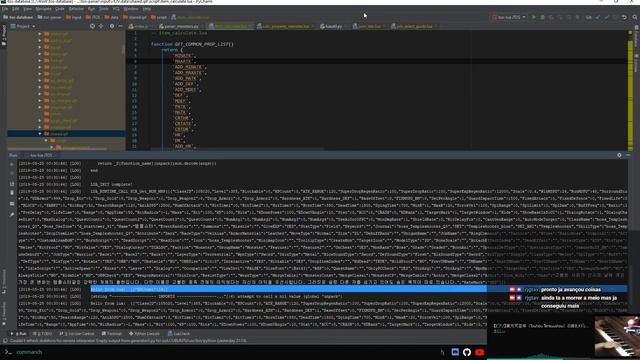640x360 pixels.
Task: Open Project panel settings gear
Action: [x=112, y=26]
